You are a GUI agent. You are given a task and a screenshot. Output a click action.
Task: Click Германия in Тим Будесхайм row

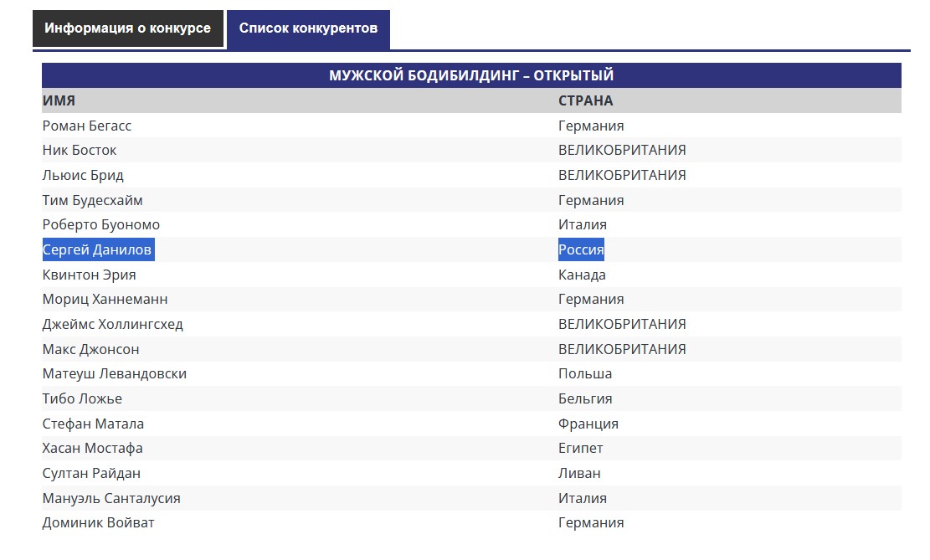pos(591,201)
